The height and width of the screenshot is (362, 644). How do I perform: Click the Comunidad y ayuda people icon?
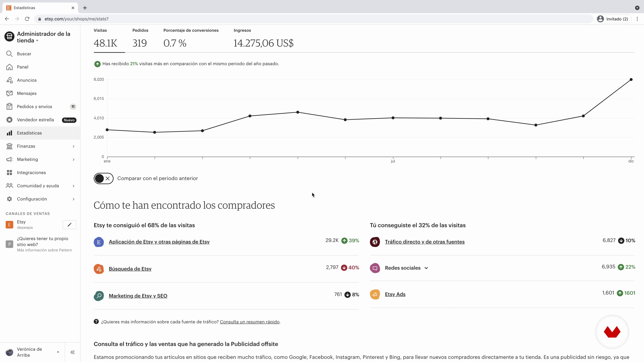pos(9,186)
